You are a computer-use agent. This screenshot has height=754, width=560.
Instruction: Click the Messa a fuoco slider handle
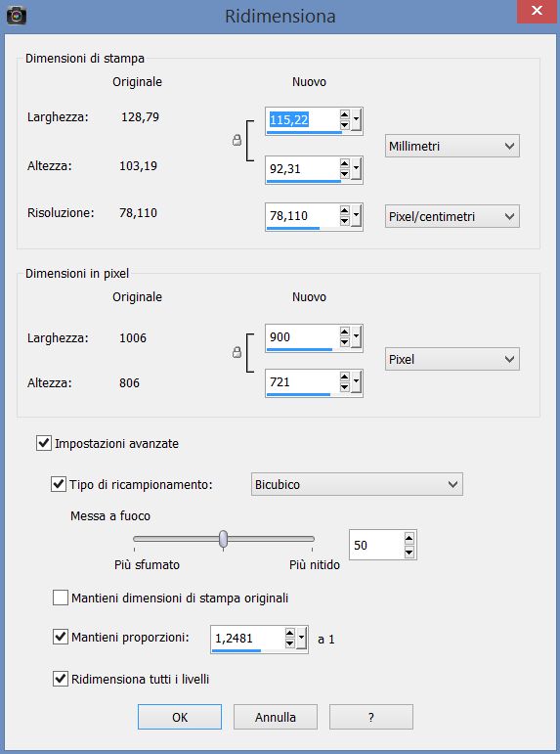(223, 539)
